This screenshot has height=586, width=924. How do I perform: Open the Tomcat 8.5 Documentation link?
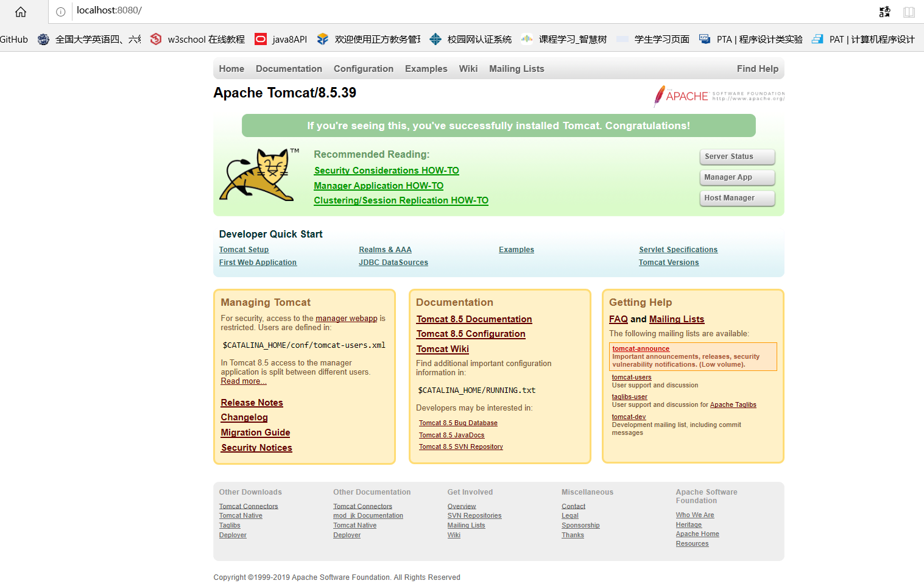pyautogui.click(x=474, y=319)
